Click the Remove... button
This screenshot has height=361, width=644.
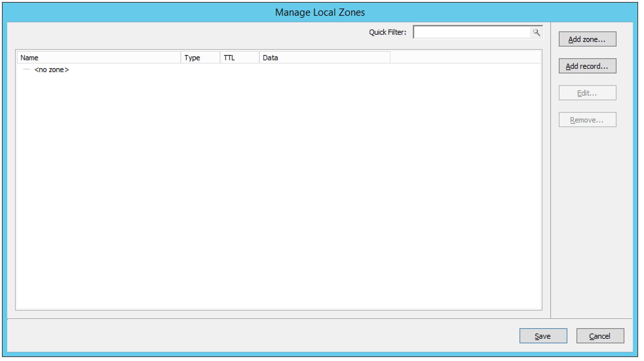[x=587, y=120]
